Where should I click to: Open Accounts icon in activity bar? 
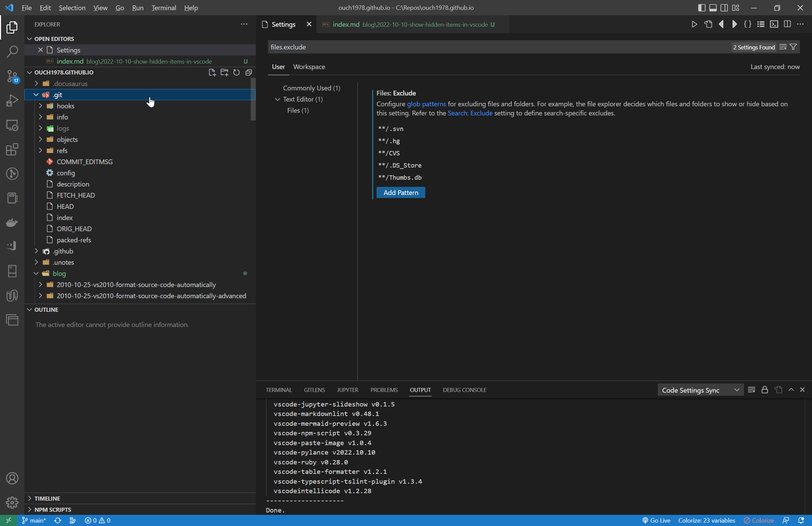coord(12,478)
